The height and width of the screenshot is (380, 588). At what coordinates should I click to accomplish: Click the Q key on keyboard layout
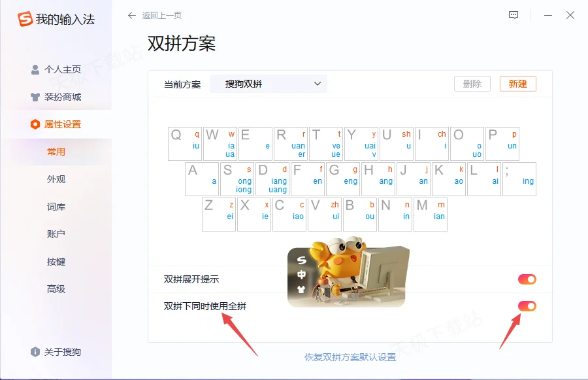[x=184, y=144]
